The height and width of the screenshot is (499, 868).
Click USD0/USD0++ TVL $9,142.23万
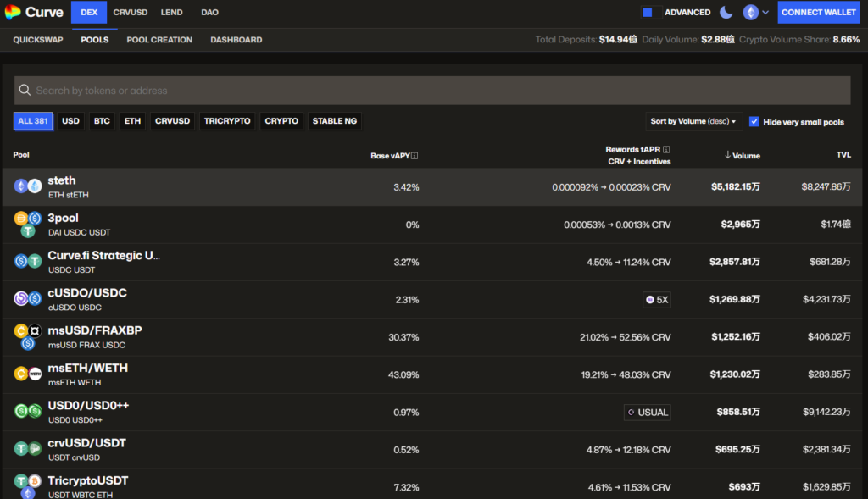tap(826, 412)
